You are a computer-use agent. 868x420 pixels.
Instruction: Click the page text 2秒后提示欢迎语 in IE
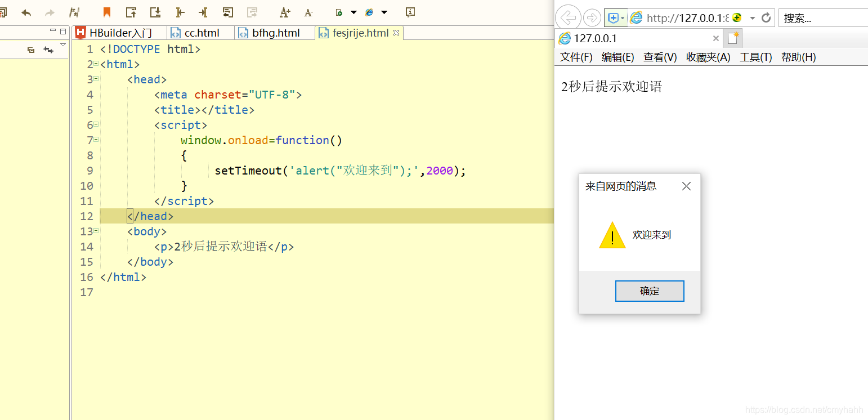click(612, 87)
